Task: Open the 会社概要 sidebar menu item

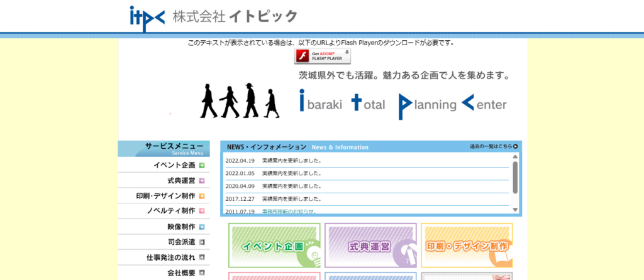Action: point(164,272)
